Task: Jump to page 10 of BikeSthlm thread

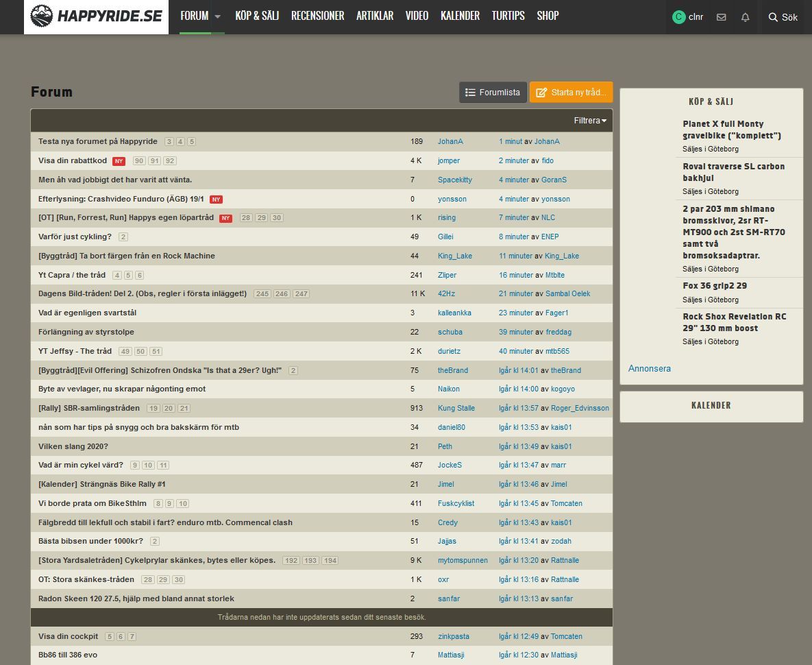Action: click(x=183, y=504)
